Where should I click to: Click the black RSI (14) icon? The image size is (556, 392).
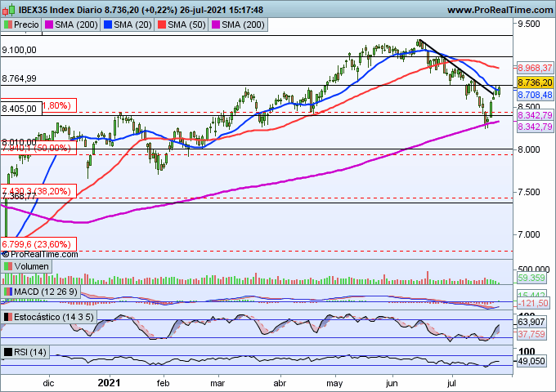(8, 352)
